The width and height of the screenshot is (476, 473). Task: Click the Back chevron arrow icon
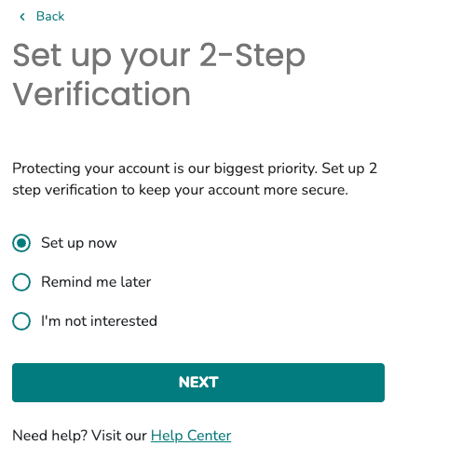[x=22, y=17]
